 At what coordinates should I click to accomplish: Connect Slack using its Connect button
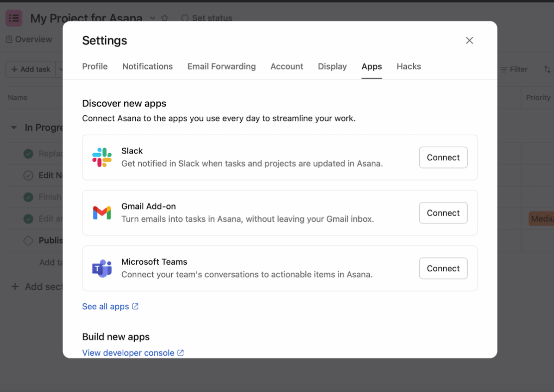[x=443, y=157]
